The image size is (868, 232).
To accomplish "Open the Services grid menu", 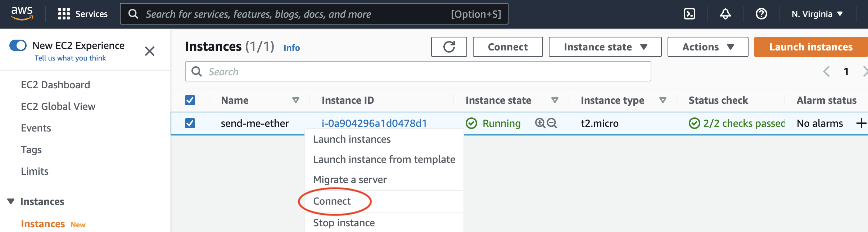I will click(64, 14).
